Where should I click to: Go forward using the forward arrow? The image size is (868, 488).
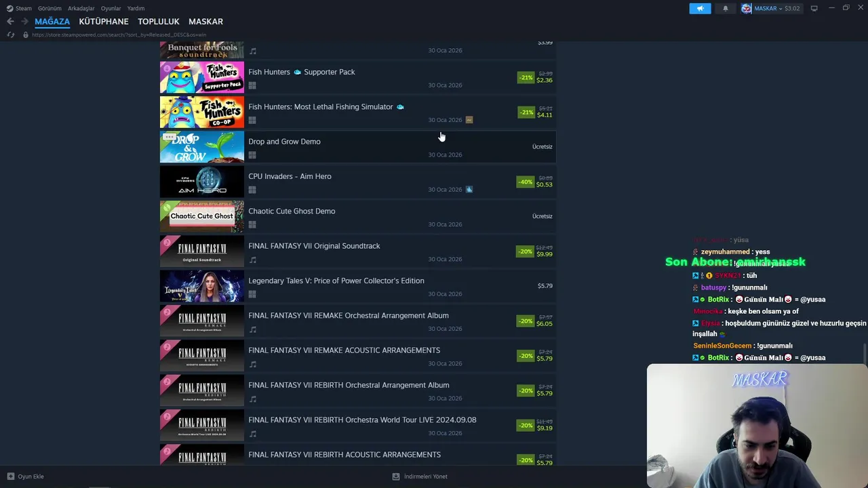coord(24,22)
